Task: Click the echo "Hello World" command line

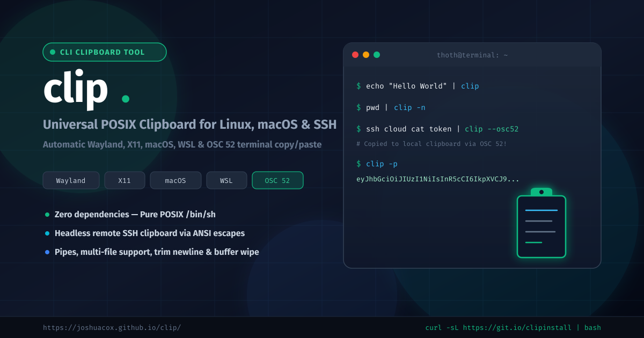Action: (418, 86)
